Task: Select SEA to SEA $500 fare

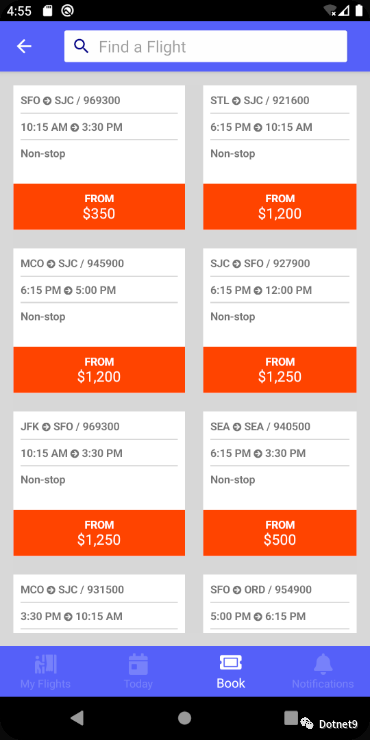Action: tap(280, 533)
